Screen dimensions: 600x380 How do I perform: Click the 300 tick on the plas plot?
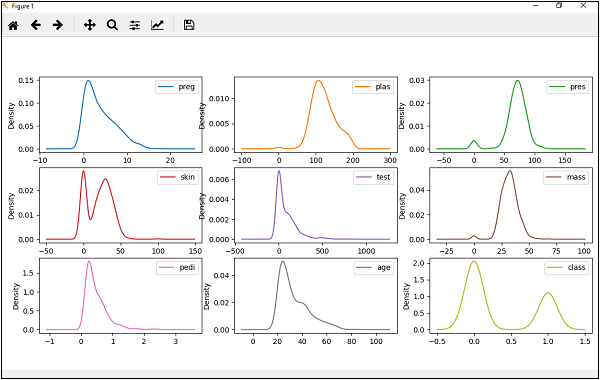tap(390, 160)
